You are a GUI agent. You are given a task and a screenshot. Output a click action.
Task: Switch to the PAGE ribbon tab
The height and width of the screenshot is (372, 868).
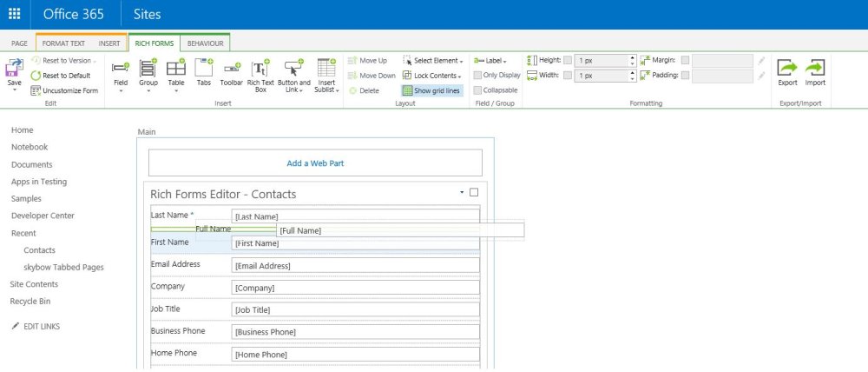pos(19,43)
